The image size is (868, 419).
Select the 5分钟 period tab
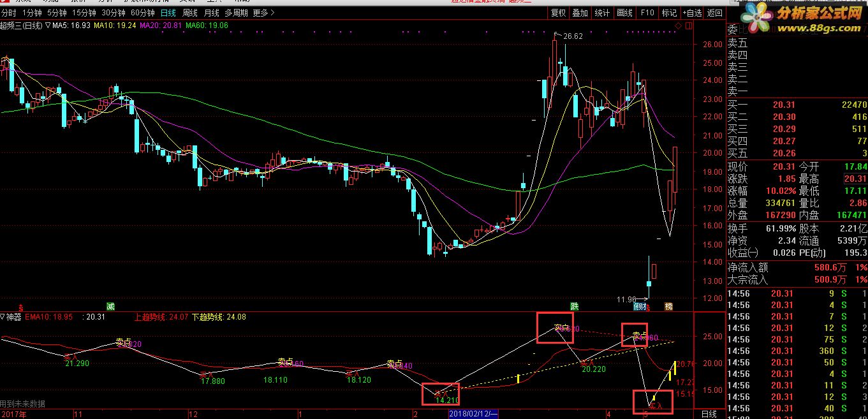[57, 13]
